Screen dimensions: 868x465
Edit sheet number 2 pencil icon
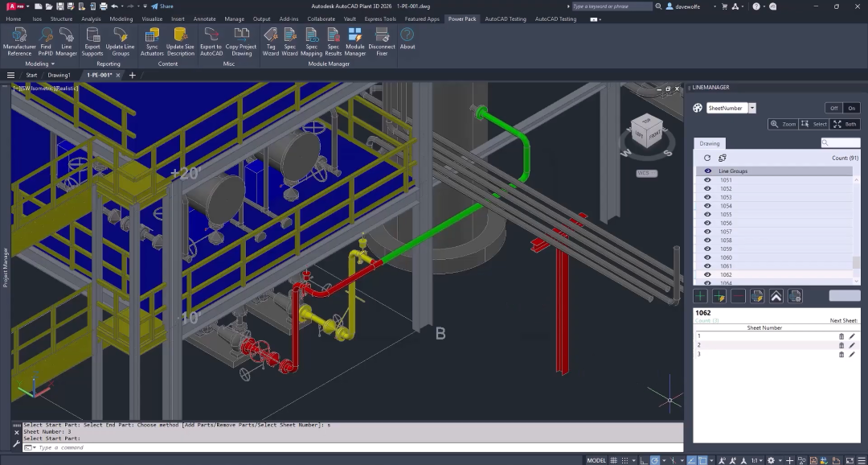click(852, 345)
